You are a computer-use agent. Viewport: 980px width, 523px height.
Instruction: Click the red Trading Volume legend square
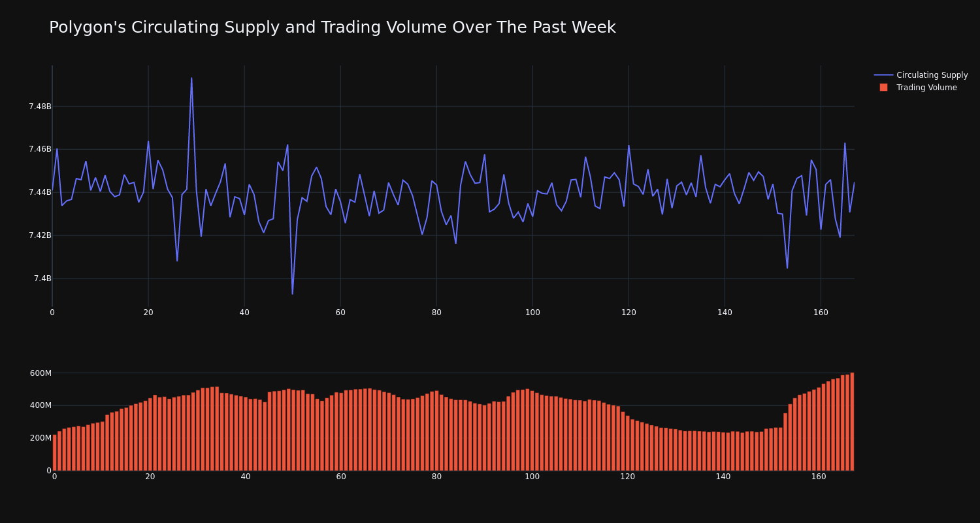[883, 88]
